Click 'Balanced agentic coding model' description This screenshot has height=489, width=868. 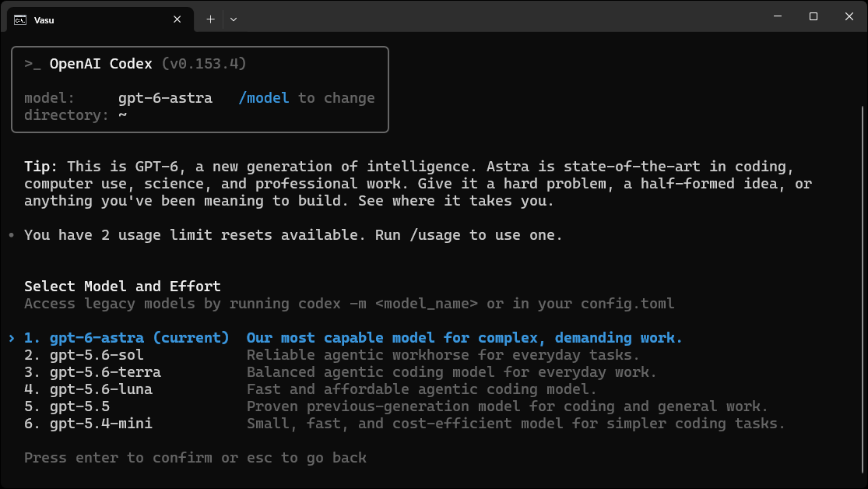452,372
